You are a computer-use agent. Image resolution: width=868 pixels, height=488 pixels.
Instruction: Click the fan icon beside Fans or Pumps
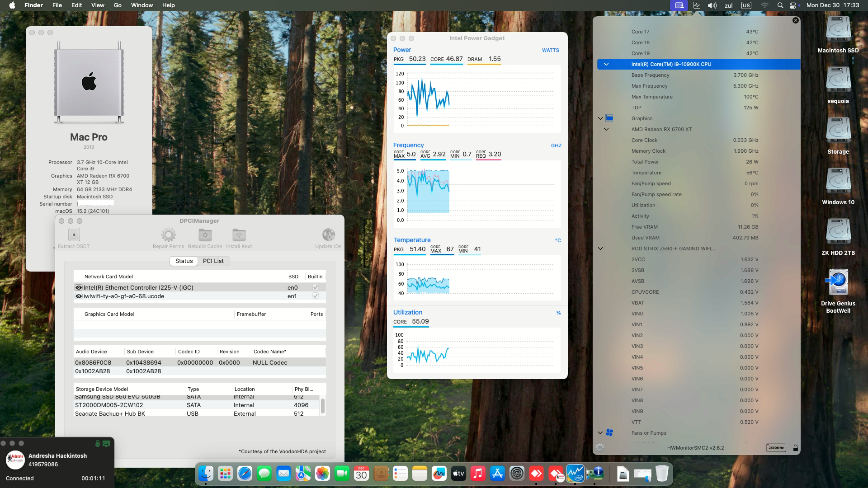610,433
